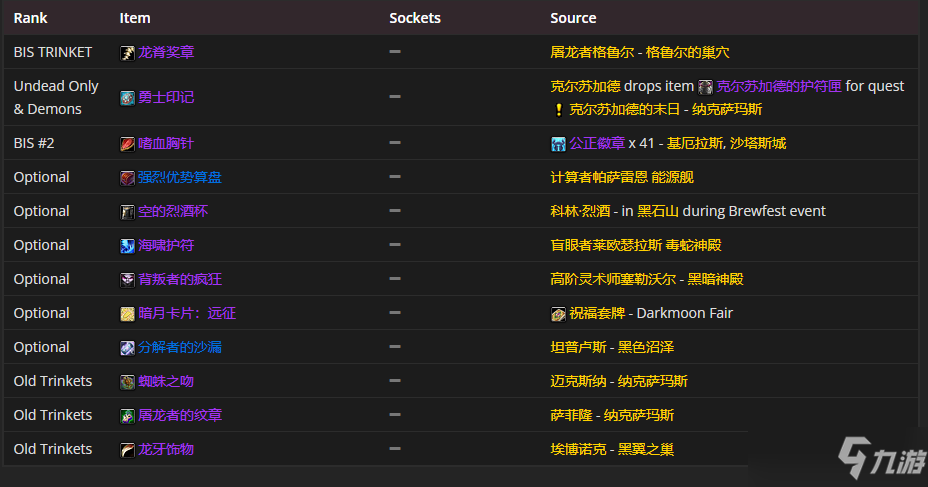Follow the 格鲁尔的巢穴 source link

click(688, 52)
